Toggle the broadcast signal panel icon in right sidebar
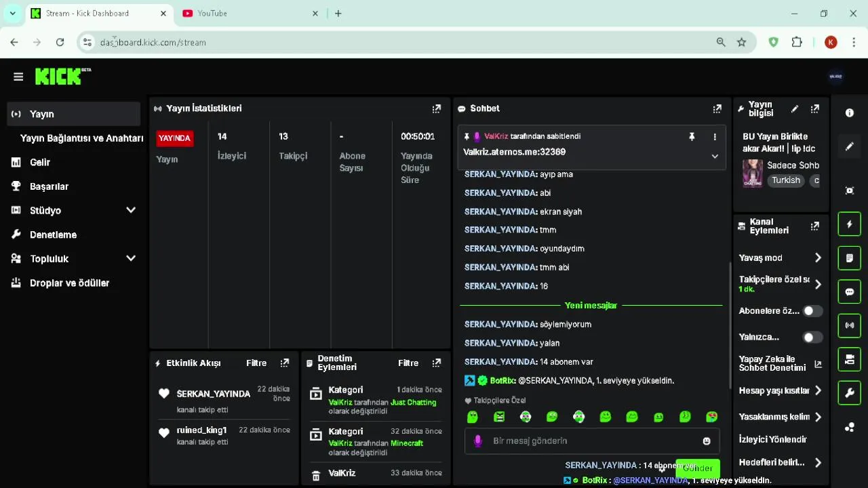The height and width of the screenshot is (488, 868). tap(850, 325)
